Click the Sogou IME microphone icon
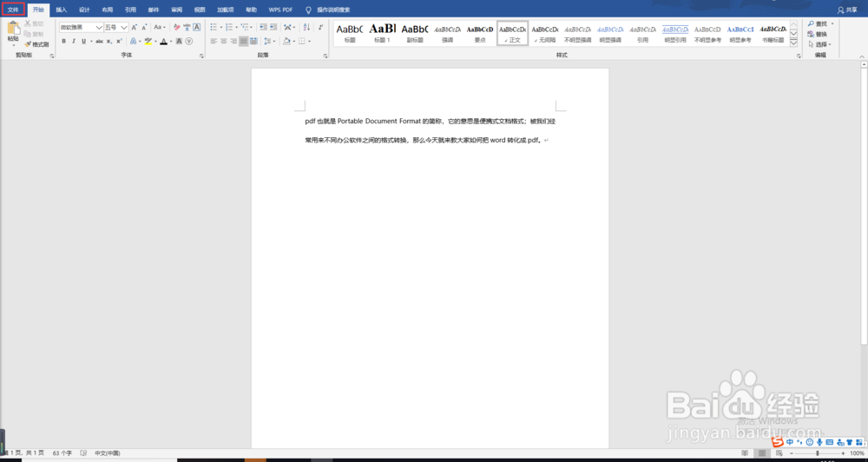 tap(819, 442)
